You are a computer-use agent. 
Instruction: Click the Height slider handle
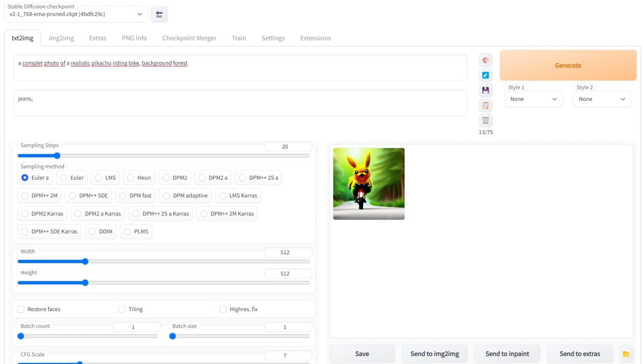click(x=85, y=283)
